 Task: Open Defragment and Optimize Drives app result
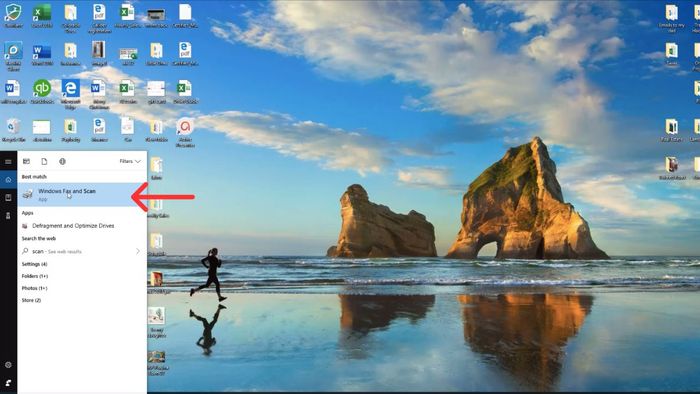73,226
